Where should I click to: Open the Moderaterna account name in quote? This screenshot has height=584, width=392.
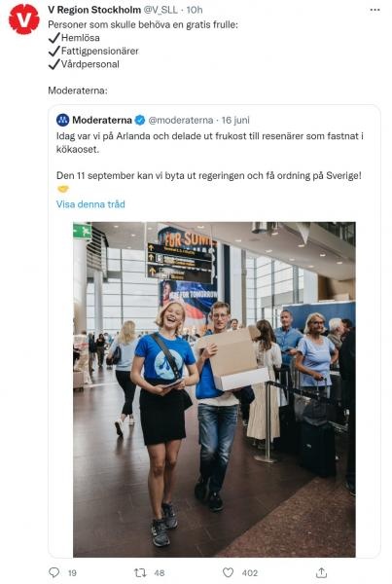(x=102, y=120)
